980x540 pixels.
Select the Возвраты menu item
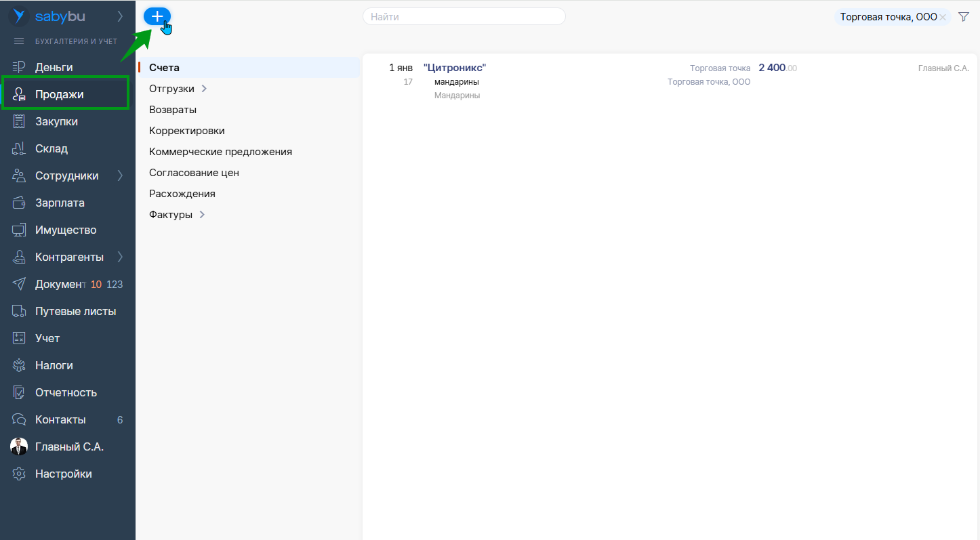click(173, 110)
